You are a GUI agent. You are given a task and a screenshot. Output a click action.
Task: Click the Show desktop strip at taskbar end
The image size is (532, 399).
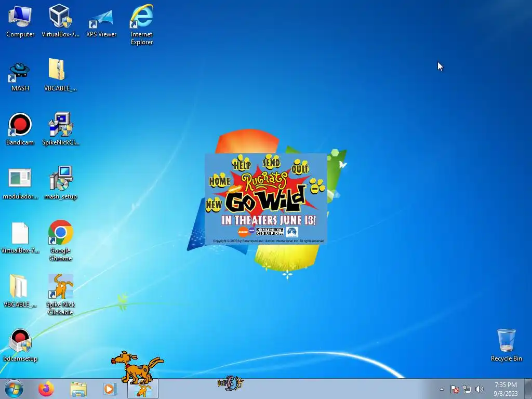(528, 389)
